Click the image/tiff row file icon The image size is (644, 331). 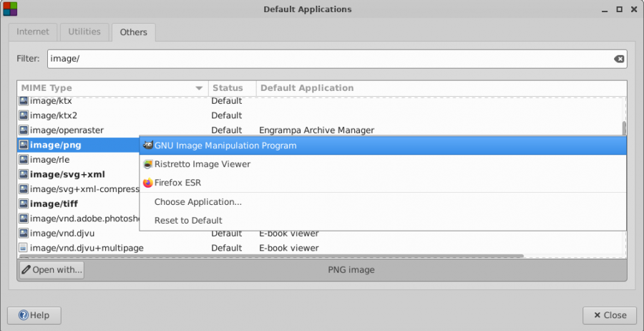coord(24,204)
